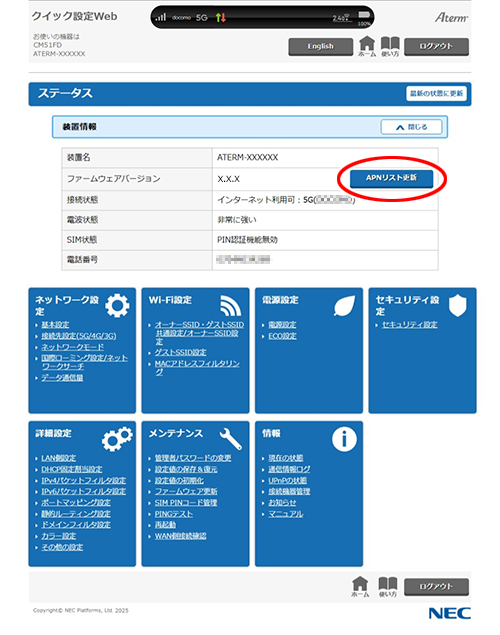
Task: Open the 通信情報ログ link
Action: pyautogui.click(x=289, y=469)
